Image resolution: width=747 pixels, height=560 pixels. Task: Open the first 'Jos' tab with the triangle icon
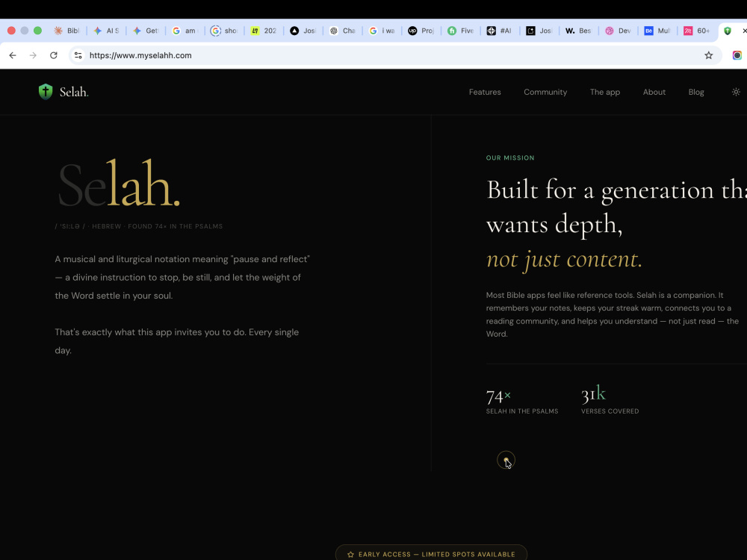pyautogui.click(x=303, y=31)
